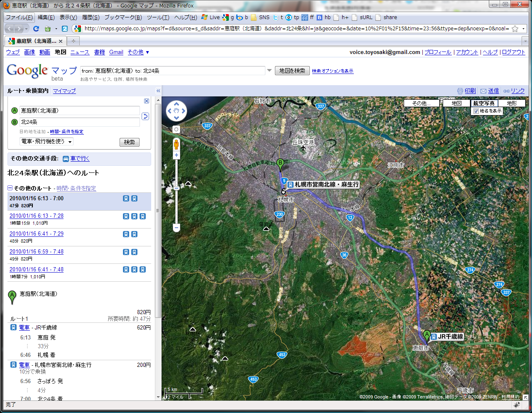The image size is (532, 413).
Task: Open the ファイル menu
Action: (19, 17)
